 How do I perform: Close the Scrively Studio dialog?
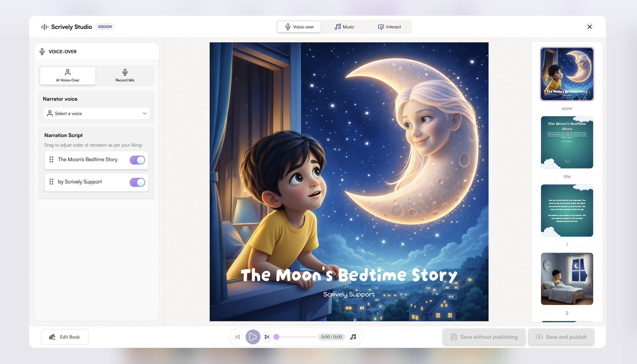click(x=590, y=27)
